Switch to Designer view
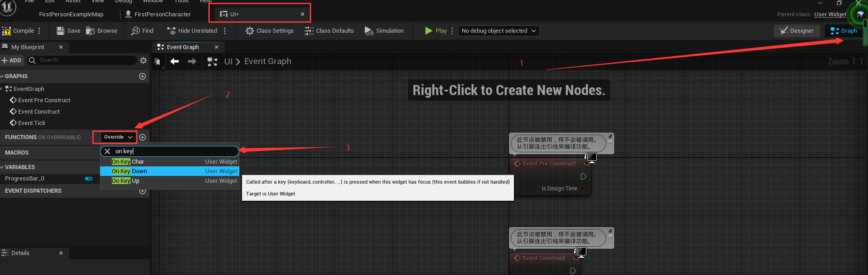868x275 pixels. [797, 31]
